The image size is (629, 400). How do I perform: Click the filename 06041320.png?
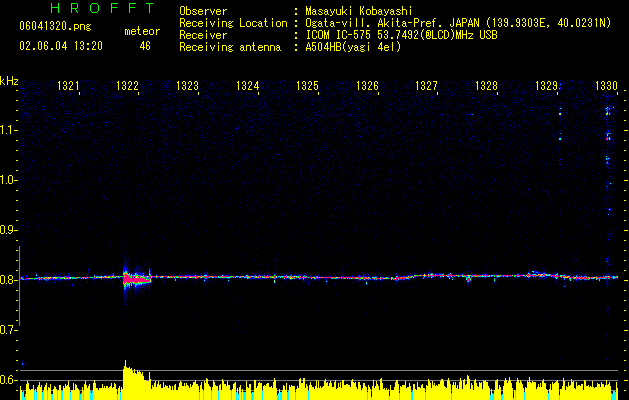click(55, 26)
